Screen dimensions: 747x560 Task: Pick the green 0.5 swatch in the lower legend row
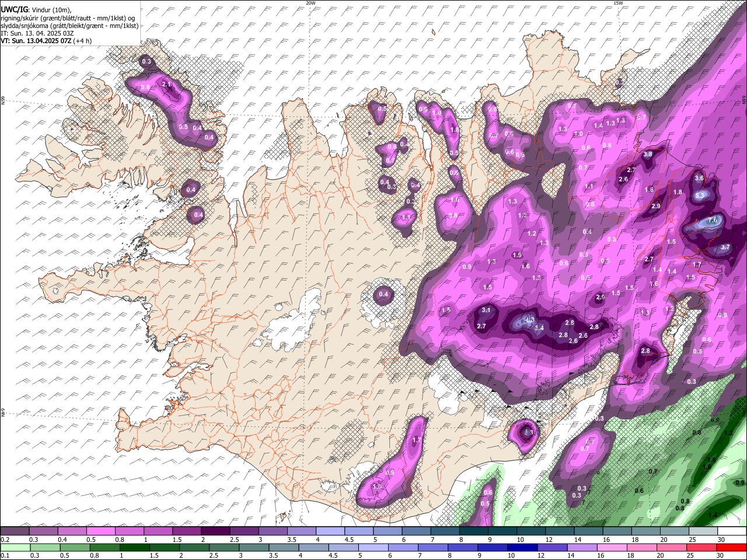75,548
